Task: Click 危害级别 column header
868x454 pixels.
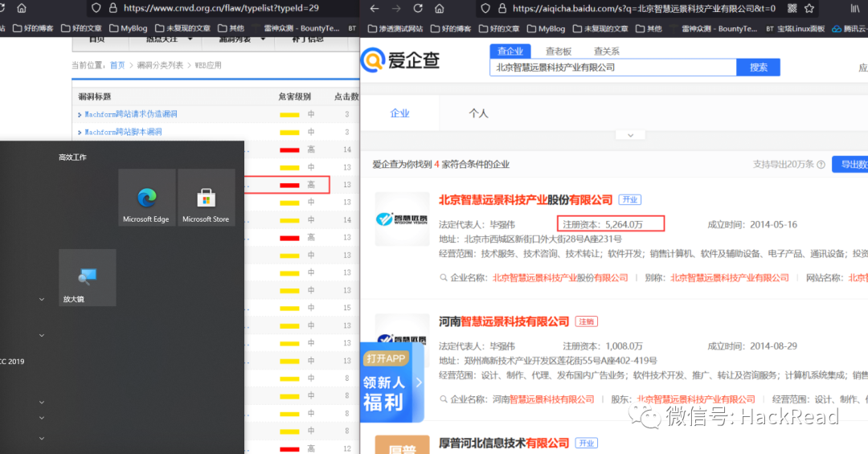Action: click(294, 96)
